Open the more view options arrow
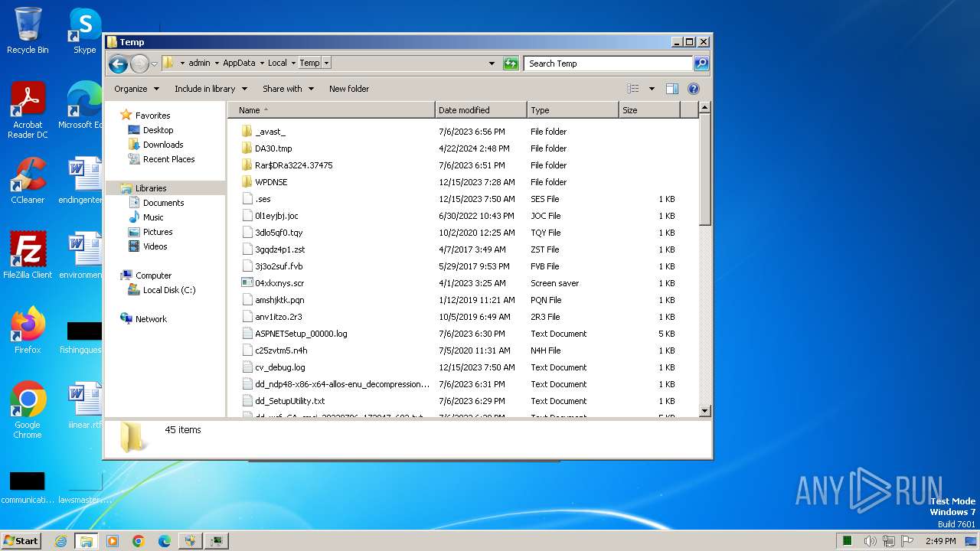 652,89
